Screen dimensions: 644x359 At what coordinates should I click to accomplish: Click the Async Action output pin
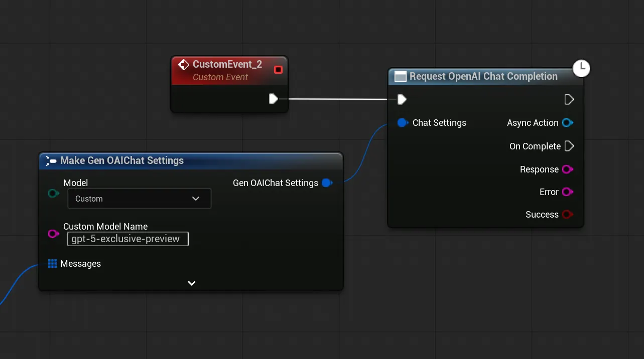coord(568,123)
